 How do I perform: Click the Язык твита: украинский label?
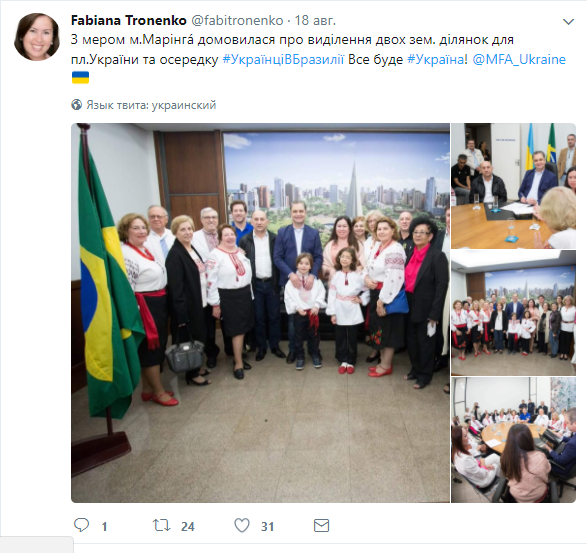(151, 105)
